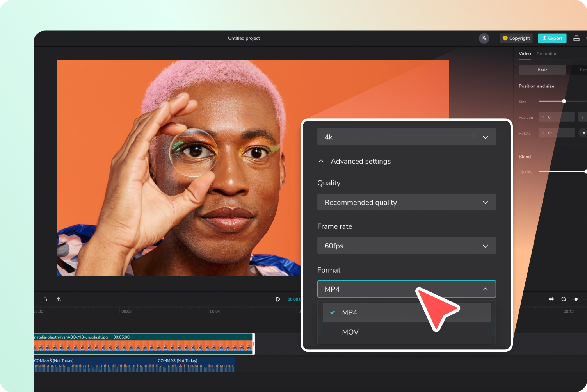Close the MP4 format dropdown
Image resolution: width=587 pixels, height=392 pixels.
[406, 289]
